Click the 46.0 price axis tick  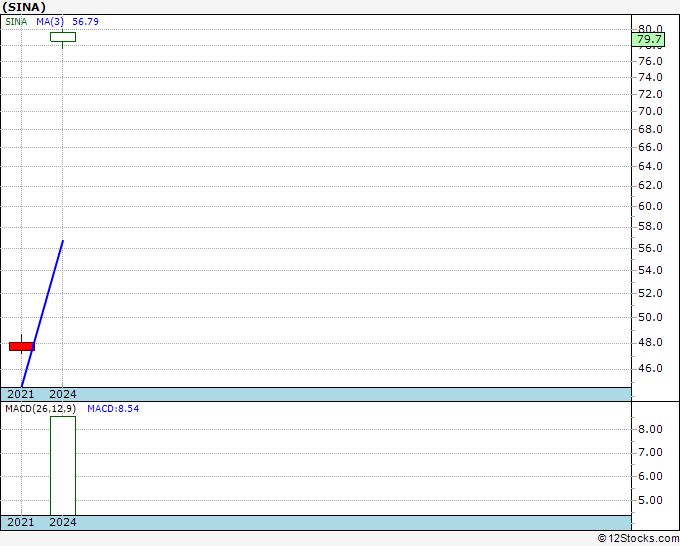click(x=650, y=368)
